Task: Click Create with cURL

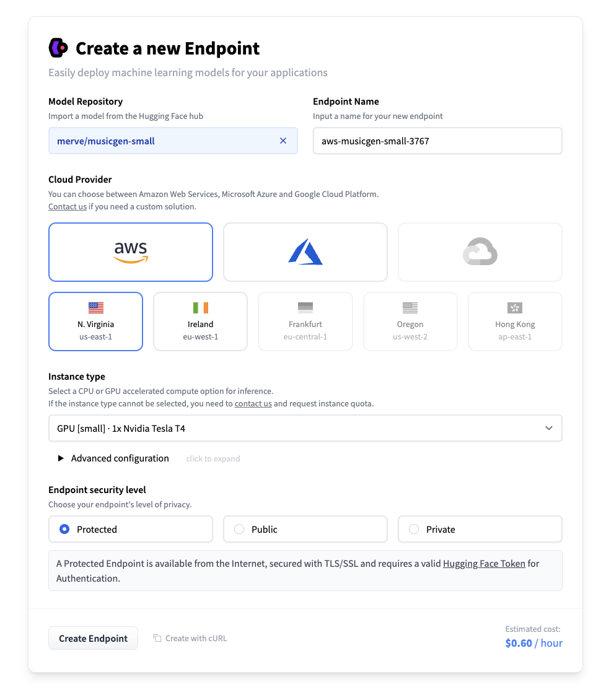Action: click(191, 638)
